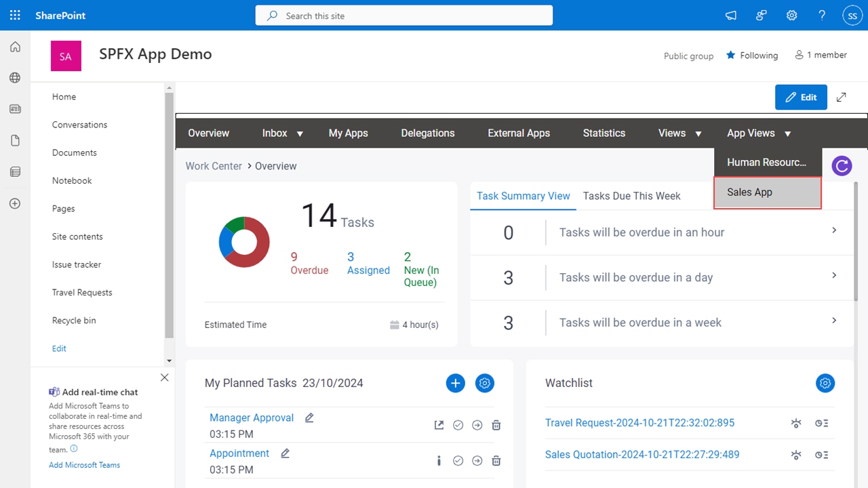Edit the Manager Approval task pencil icon
Viewport: 868px width, 488px height.
click(x=309, y=418)
